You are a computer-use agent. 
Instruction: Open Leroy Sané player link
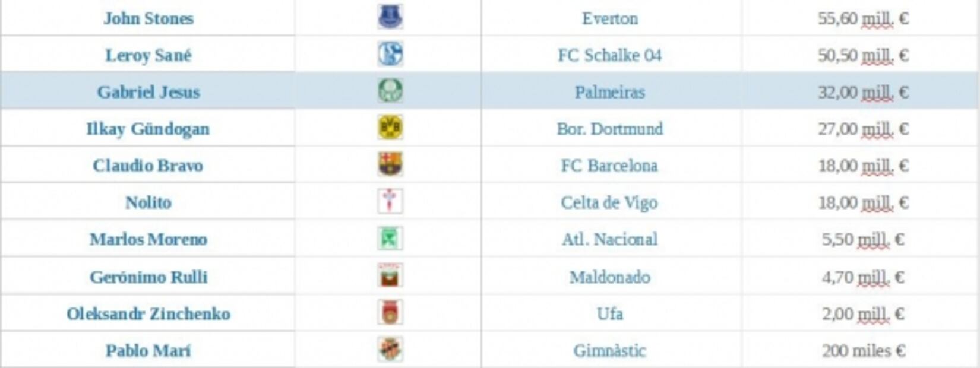tap(148, 55)
